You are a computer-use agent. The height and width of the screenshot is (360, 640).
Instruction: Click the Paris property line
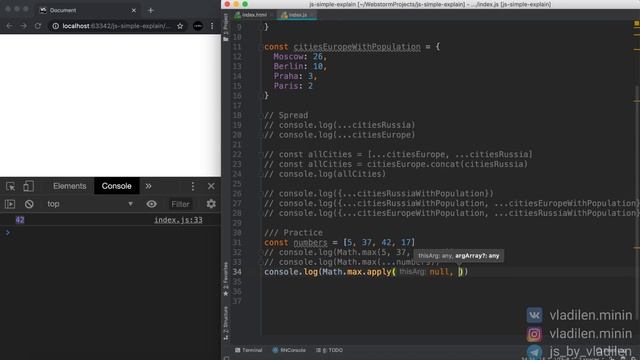coord(293,86)
